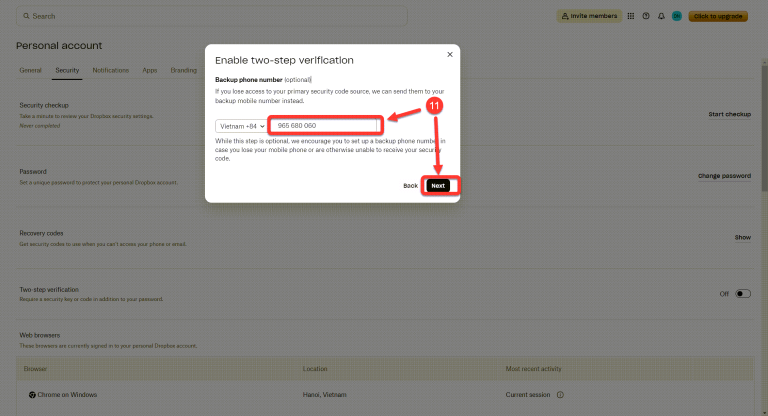
Task: Close the two-step verification dialog
Action: click(x=450, y=54)
